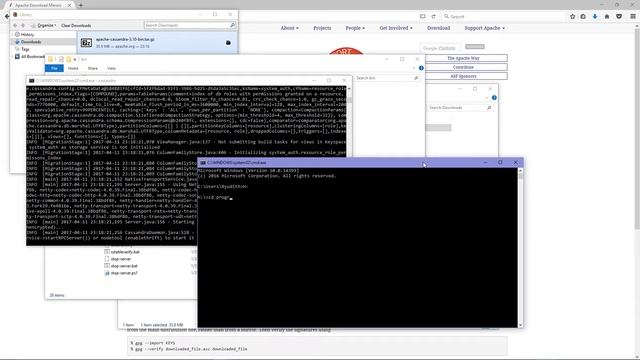640x360 pixels.
Task: Show bookmarks list icon in Firefox
Action: 583,16
